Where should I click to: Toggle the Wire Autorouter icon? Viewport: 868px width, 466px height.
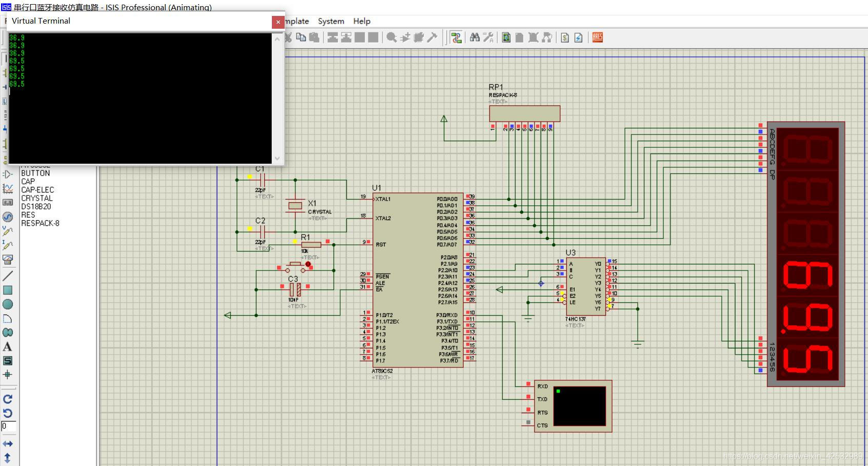coord(456,37)
